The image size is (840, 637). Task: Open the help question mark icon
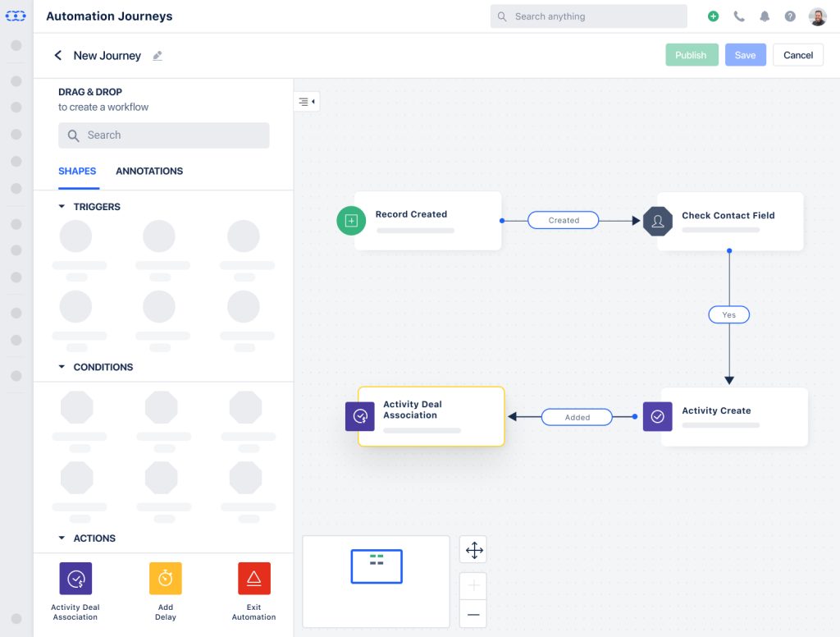[x=790, y=16]
